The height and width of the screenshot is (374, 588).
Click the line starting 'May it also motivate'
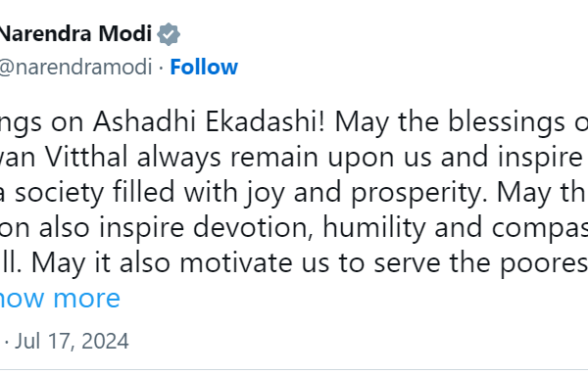[294, 263]
